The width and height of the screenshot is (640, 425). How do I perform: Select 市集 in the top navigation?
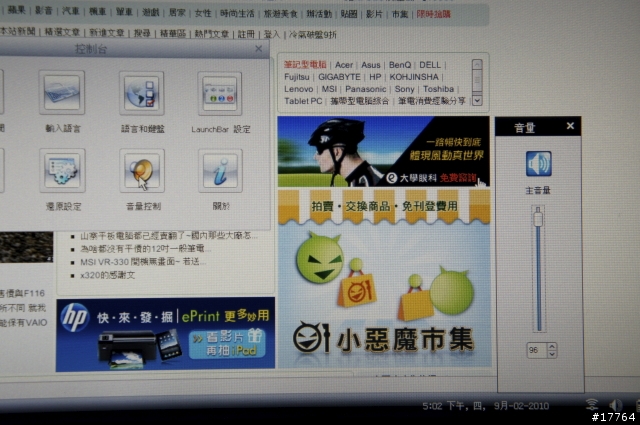(400, 14)
